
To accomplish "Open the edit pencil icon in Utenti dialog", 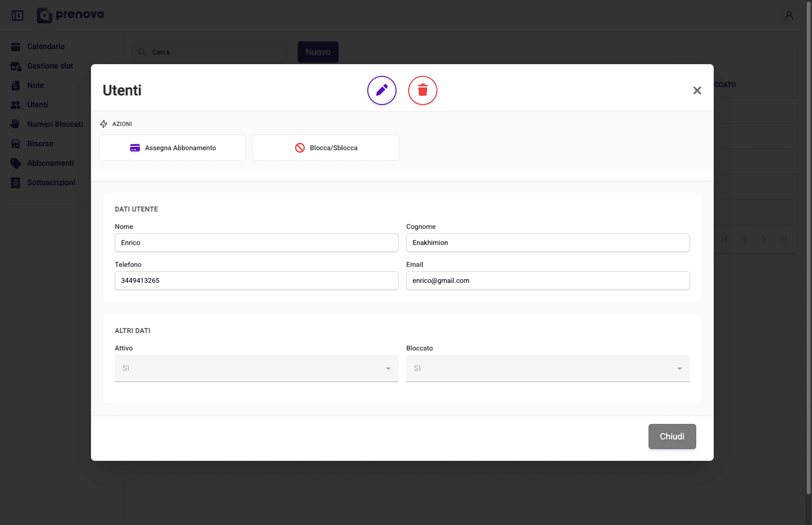I will click(381, 90).
